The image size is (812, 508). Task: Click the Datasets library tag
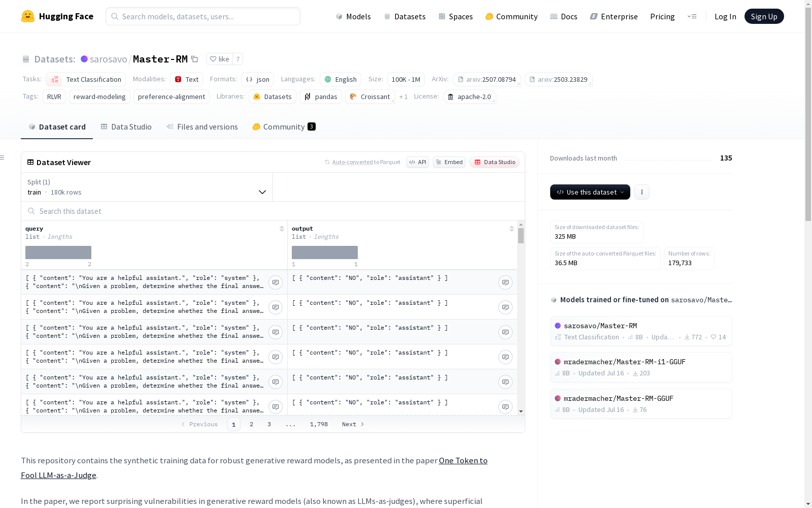pos(273,97)
